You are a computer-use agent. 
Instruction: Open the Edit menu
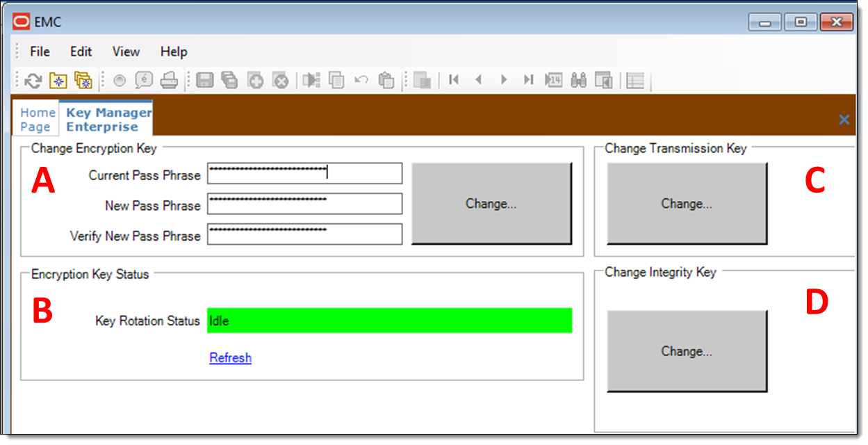point(81,51)
